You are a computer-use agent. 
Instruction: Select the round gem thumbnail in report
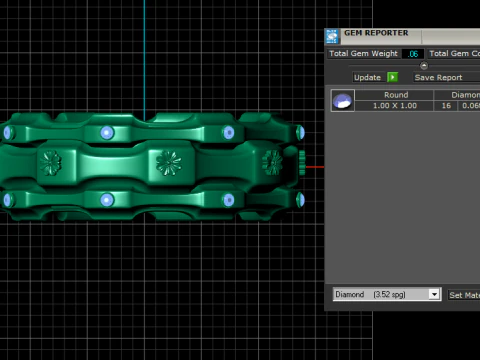click(x=343, y=100)
